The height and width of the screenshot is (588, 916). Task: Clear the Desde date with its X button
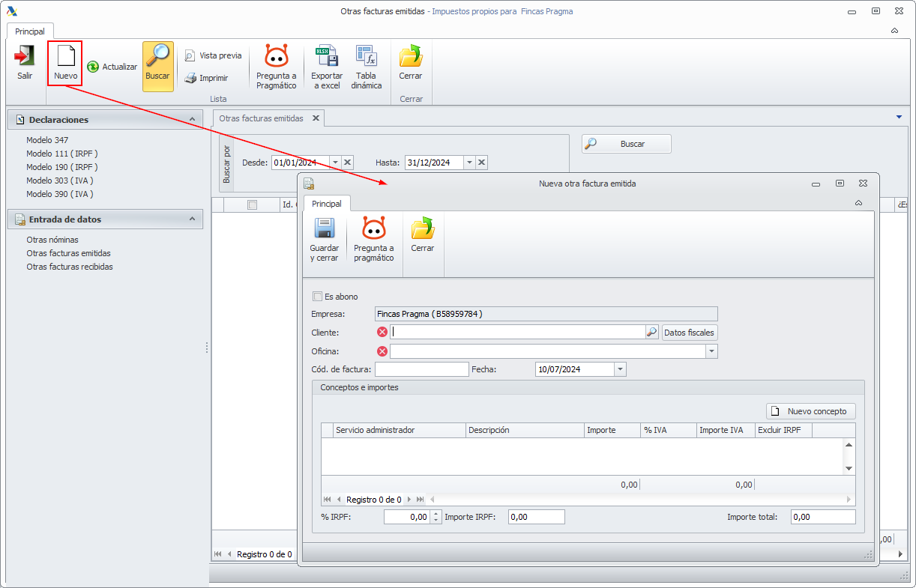coord(348,163)
